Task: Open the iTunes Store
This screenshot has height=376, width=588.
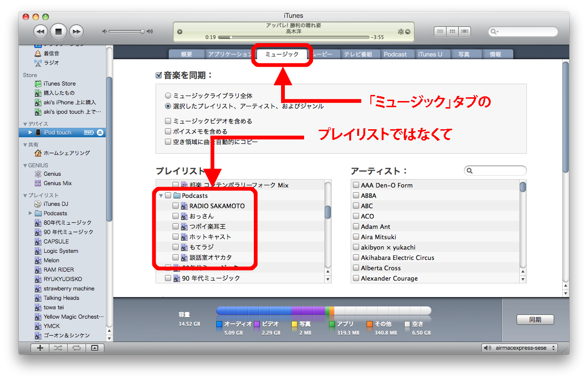Action: (59, 84)
